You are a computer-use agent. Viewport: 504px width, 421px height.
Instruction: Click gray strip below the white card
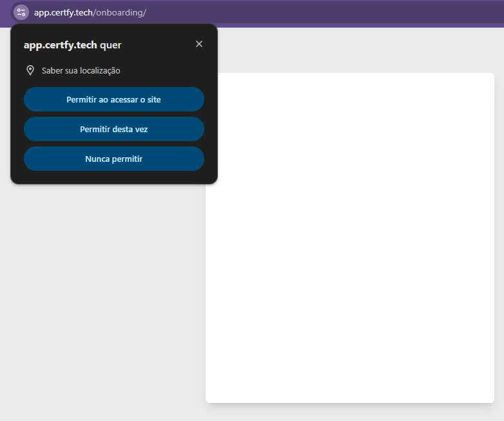click(348, 412)
